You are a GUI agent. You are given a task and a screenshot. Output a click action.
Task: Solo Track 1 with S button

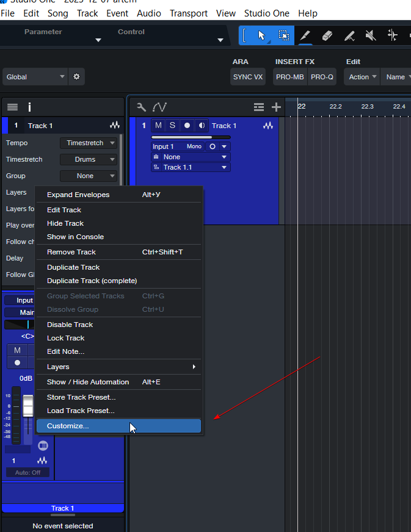pyautogui.click(x=173, y=125)
